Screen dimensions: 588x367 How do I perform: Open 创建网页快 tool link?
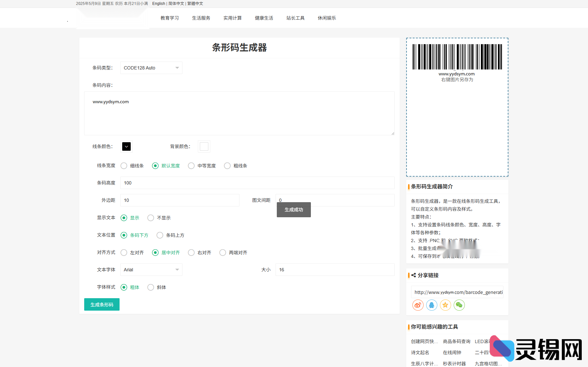(x=425, y=341)
